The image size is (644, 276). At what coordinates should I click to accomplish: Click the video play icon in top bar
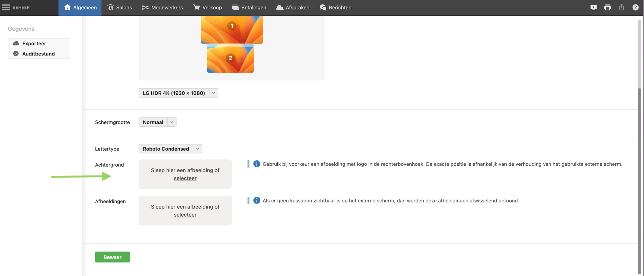click(593, 7)
